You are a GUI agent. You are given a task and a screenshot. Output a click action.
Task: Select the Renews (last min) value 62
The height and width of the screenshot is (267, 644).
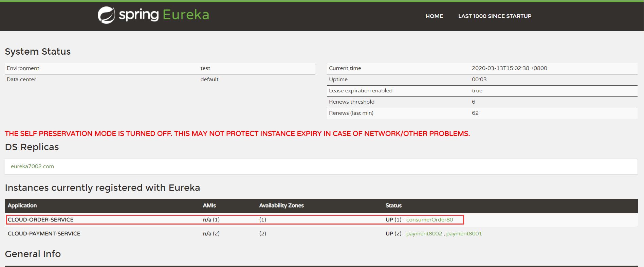click(x=475, y=113)
